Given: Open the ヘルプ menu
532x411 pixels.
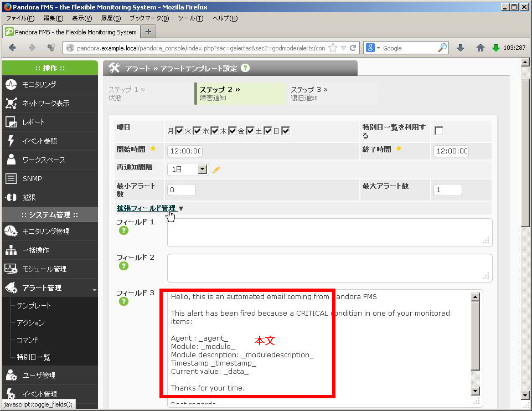Looking at the screenshot, I should (225, 18).
